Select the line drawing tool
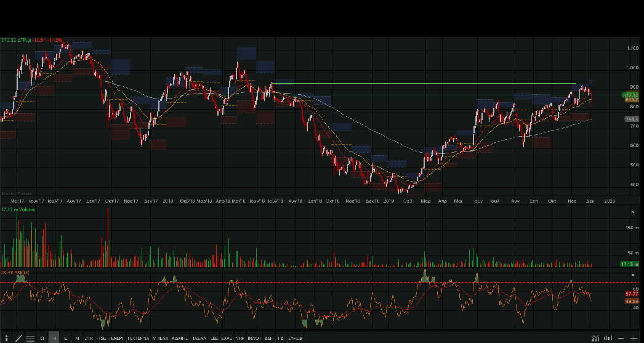Image resolution: width=644 pixels, height=343 pixels. click(x=18, y=338)
